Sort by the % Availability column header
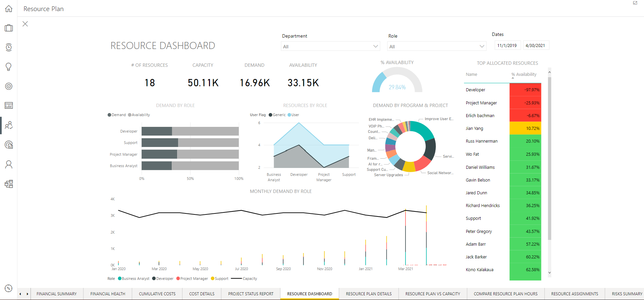Image resolution: width=644 pixels, height=300 pixels. [524, 74]
